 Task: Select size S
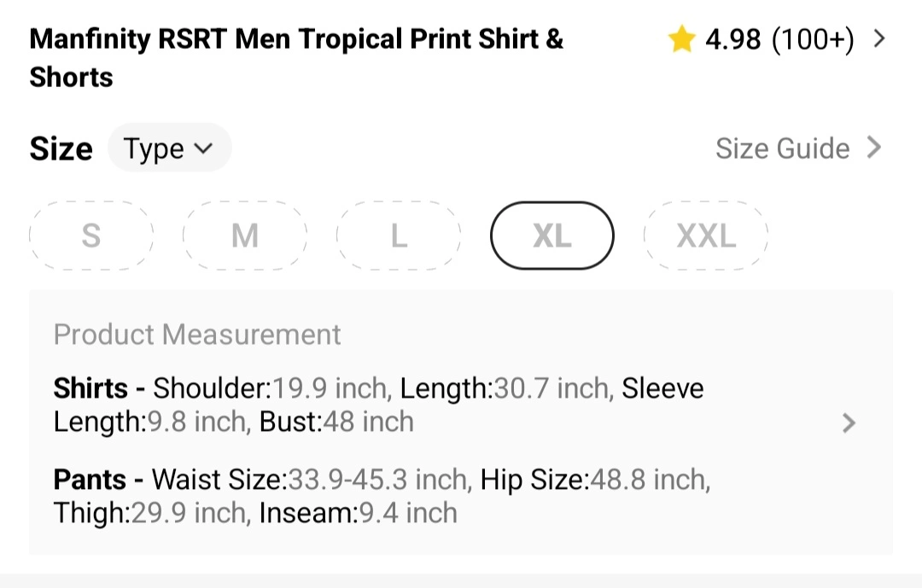(x=91, y=236)
